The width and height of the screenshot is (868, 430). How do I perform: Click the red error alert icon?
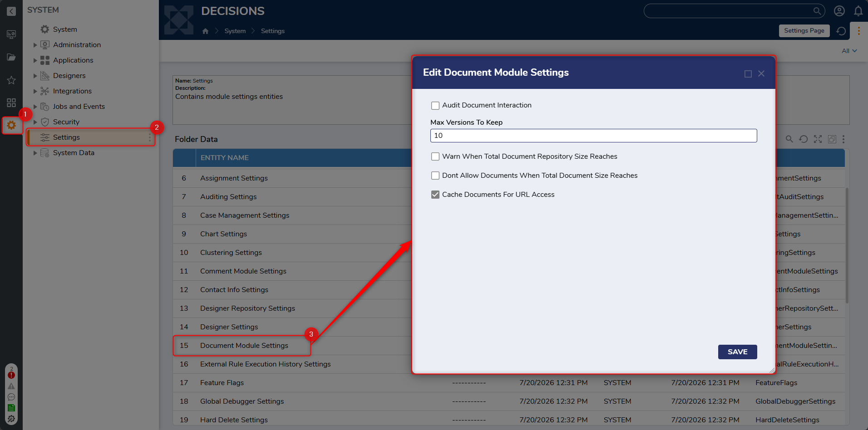(11, 375)
